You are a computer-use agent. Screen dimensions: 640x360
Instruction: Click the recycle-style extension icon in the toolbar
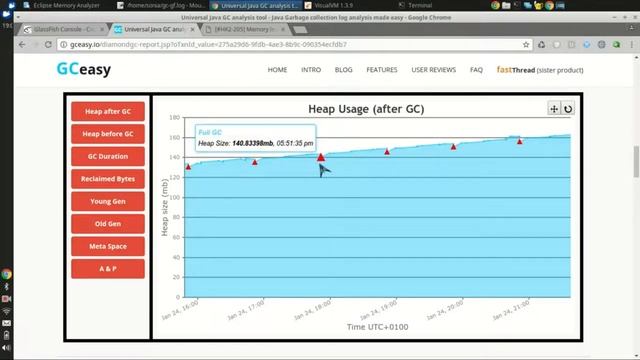click(x=541, y=44)
